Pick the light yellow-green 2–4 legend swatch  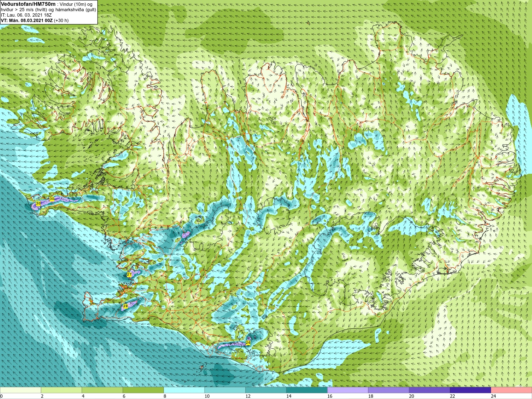(61, 390)
